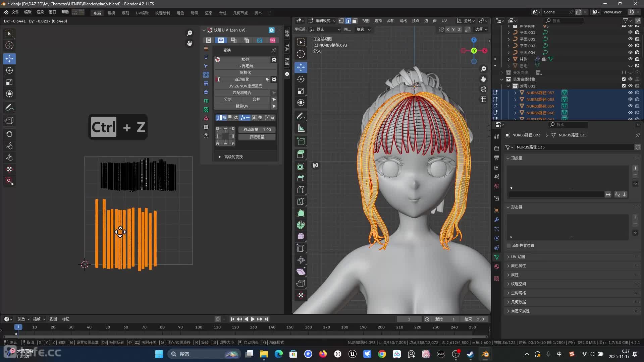
Task: Hide 平面.001 using its eye icon
Action: coord(630,33)
